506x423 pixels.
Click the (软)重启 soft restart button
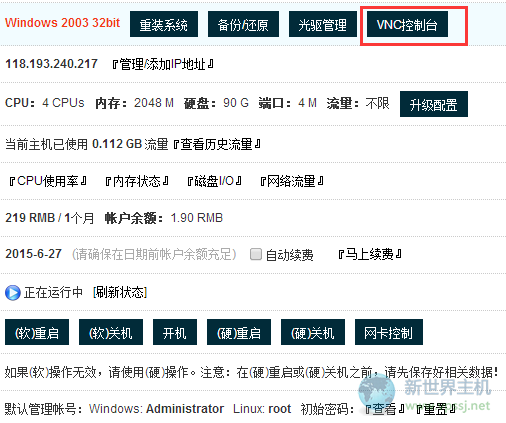(x=37, y=332)
